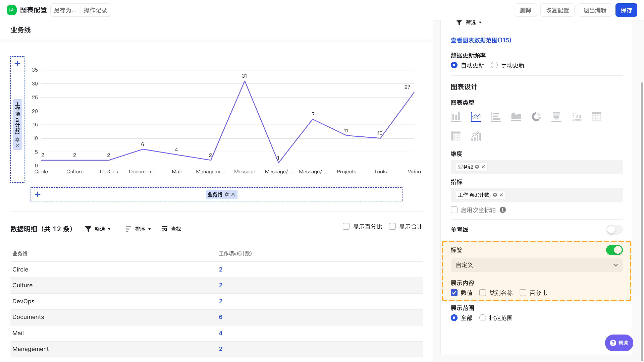Open gear on vertical 工作项id(计数) axis tag
The image size is (644, 362).
[17, 140]
